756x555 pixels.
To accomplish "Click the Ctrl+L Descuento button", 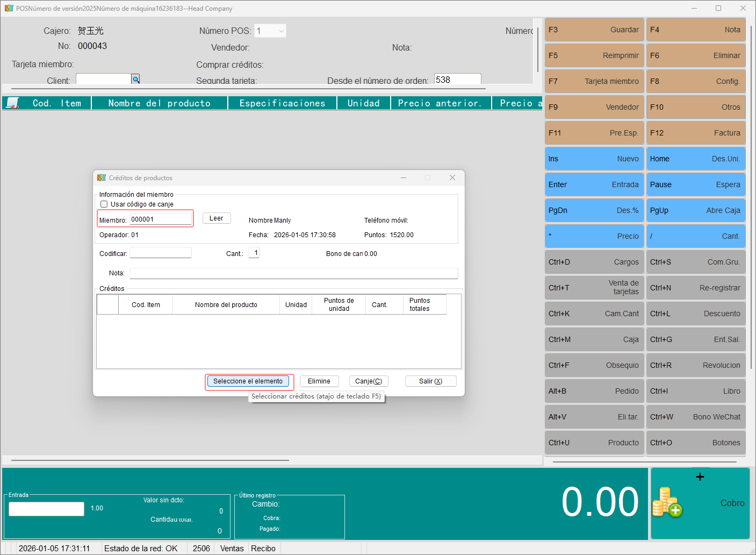I will click(695, 314).
